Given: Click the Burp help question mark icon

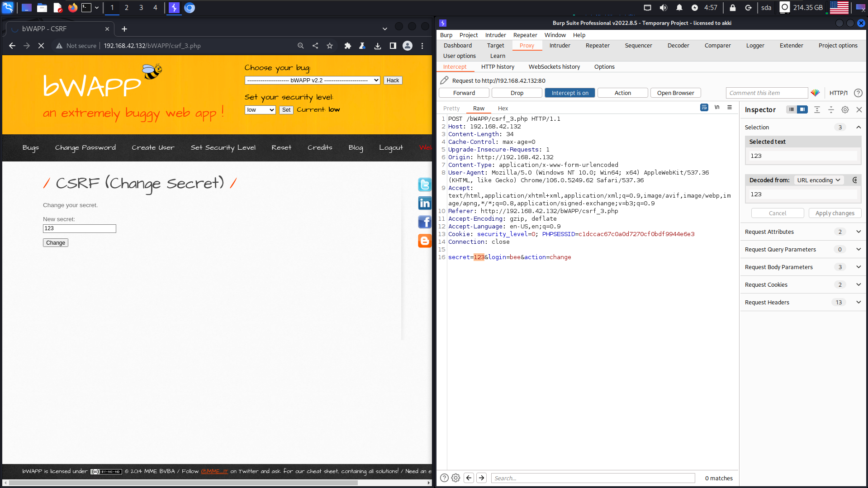Looking at the screenshot, I should [858, 93].
